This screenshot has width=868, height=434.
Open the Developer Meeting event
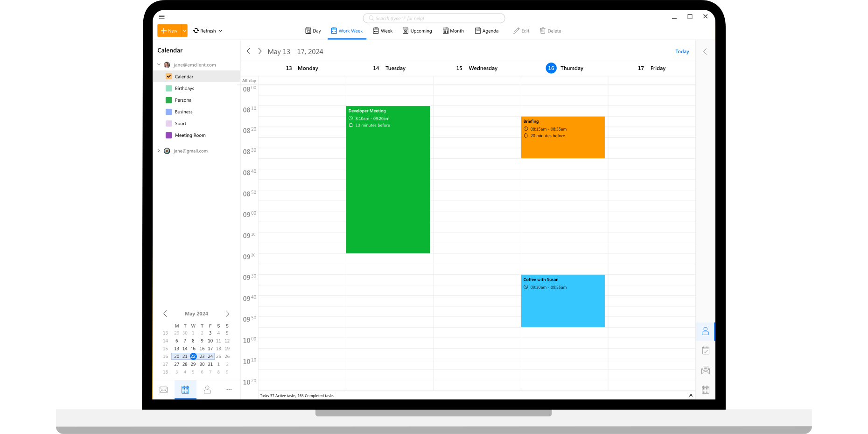(388, 180)
